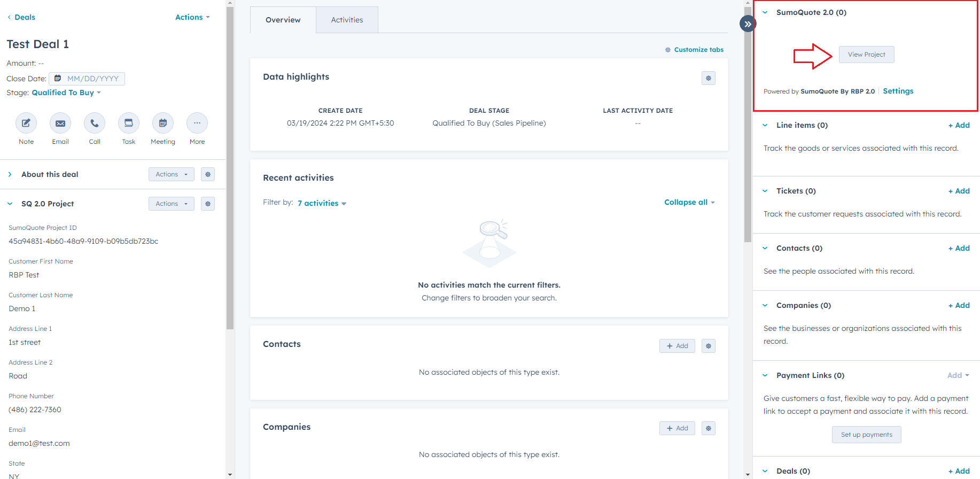Open the 7 activities filter dropdown
The width and height of the screenshot is (980, 479).
point(322,203)
